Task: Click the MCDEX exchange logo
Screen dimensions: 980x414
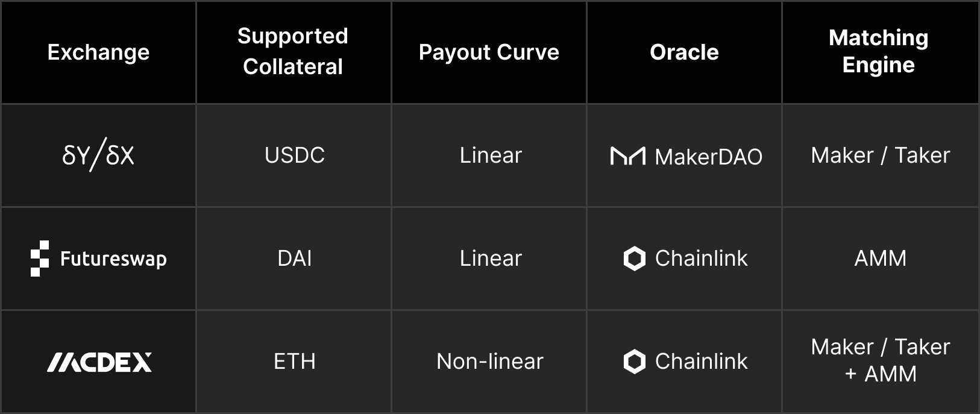Action: [99, 362]
